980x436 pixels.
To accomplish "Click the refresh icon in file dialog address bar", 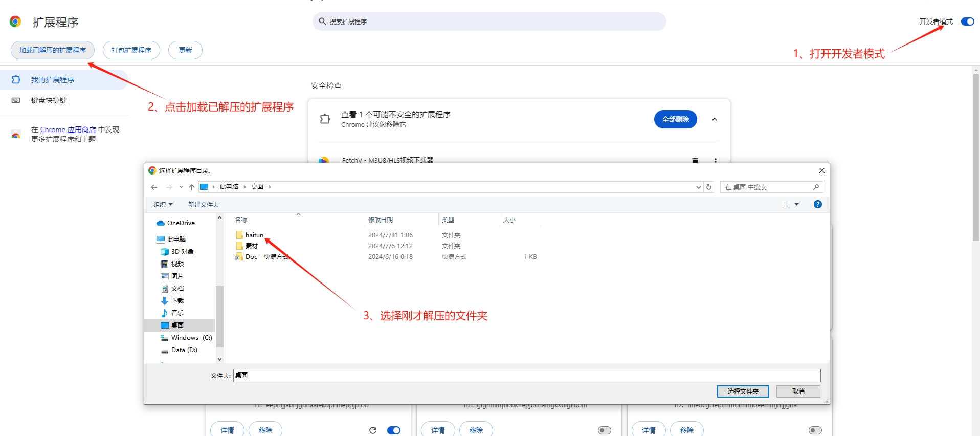I will (x=709, y=187).
